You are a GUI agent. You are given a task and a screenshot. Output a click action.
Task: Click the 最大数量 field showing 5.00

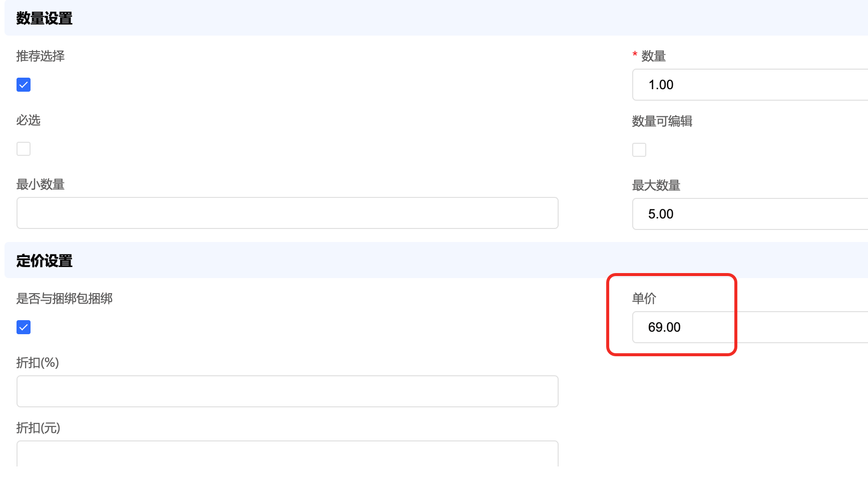750,214
